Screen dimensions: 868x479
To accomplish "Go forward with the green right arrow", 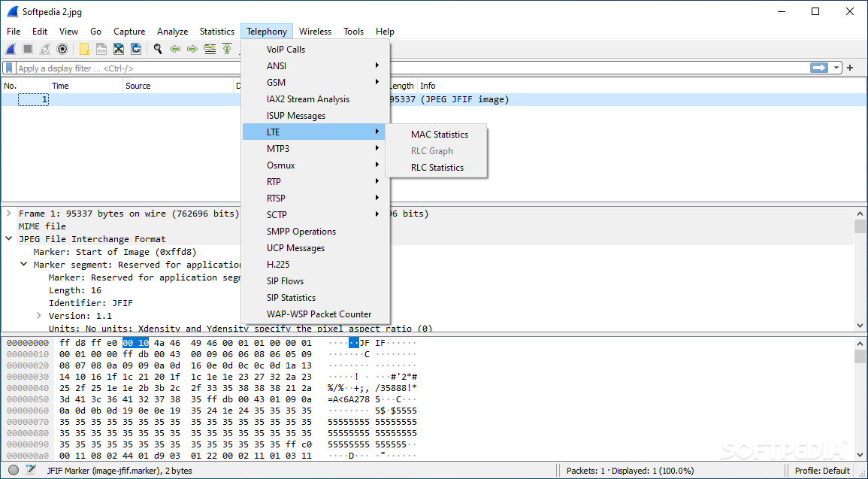I will pyautogui.click(x=192, y=49).
